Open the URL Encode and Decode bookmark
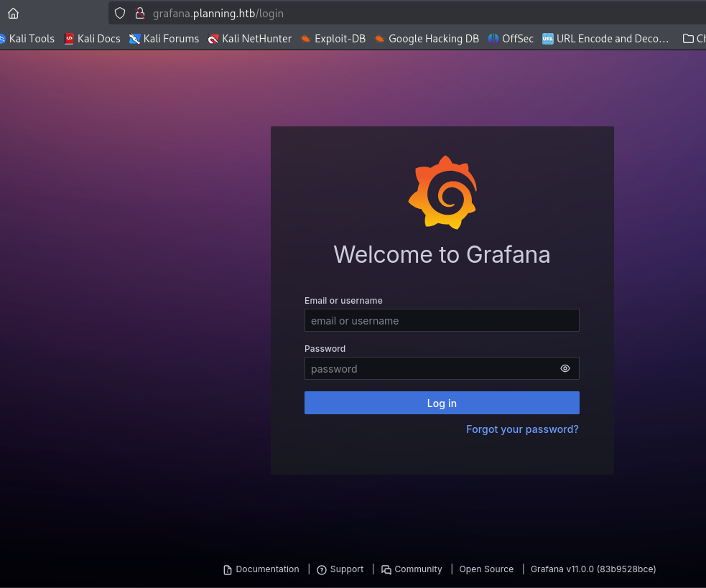 point(605,39)
